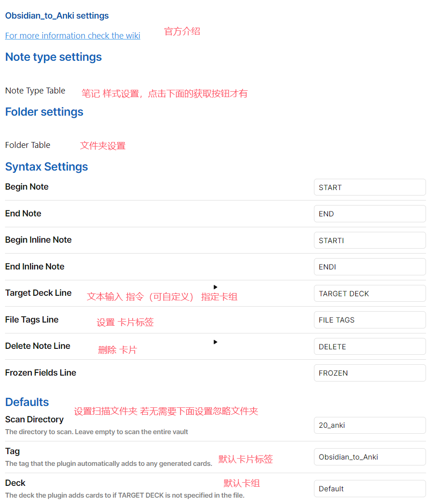
Task: Click the Note Type Table label
Action: point(35,91)
